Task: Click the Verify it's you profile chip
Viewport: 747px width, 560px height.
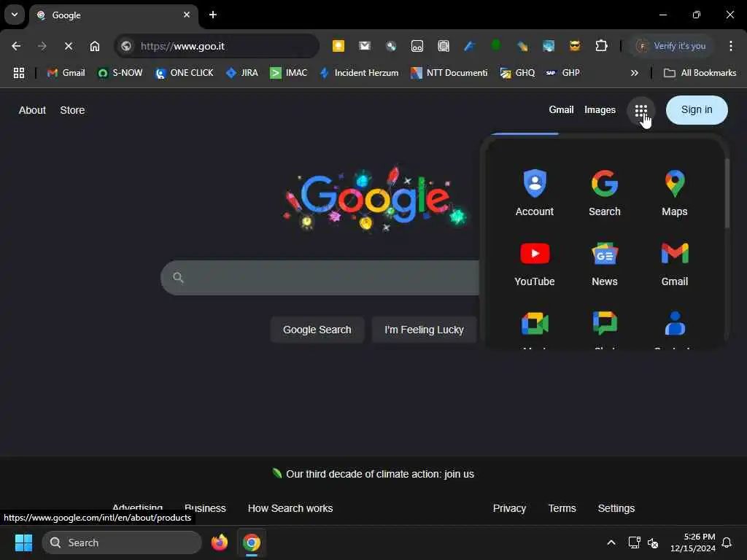Action: 670,46
